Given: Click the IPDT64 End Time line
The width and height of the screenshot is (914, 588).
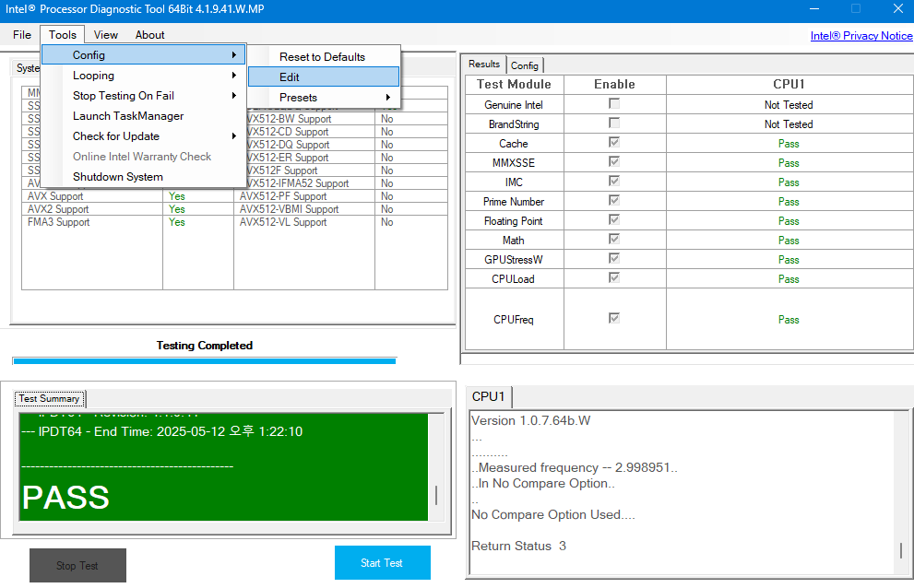Looking at the screenshot, I should click(x=162, y=432).
